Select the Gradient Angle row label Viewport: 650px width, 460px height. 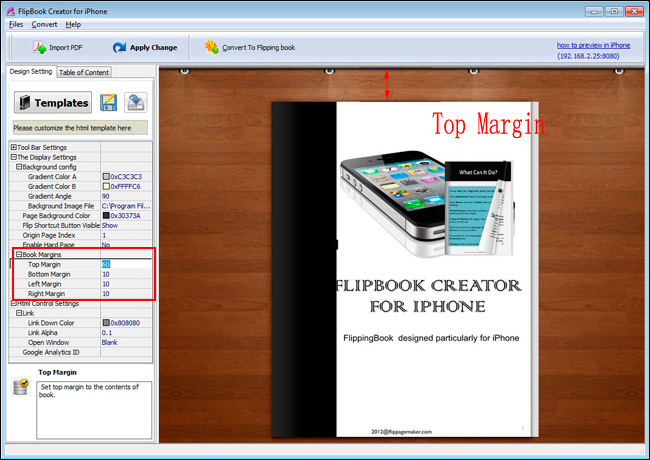click(x=50, y=196)
